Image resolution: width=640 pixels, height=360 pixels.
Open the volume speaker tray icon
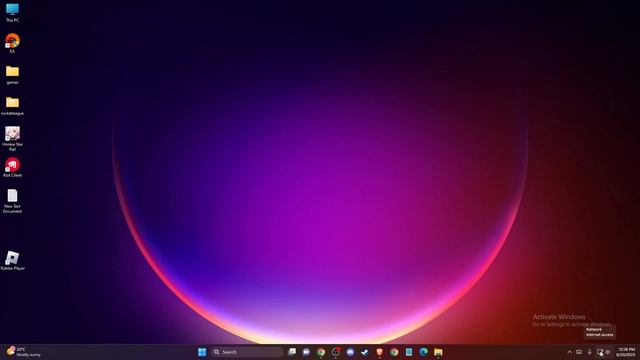[608, 352]
